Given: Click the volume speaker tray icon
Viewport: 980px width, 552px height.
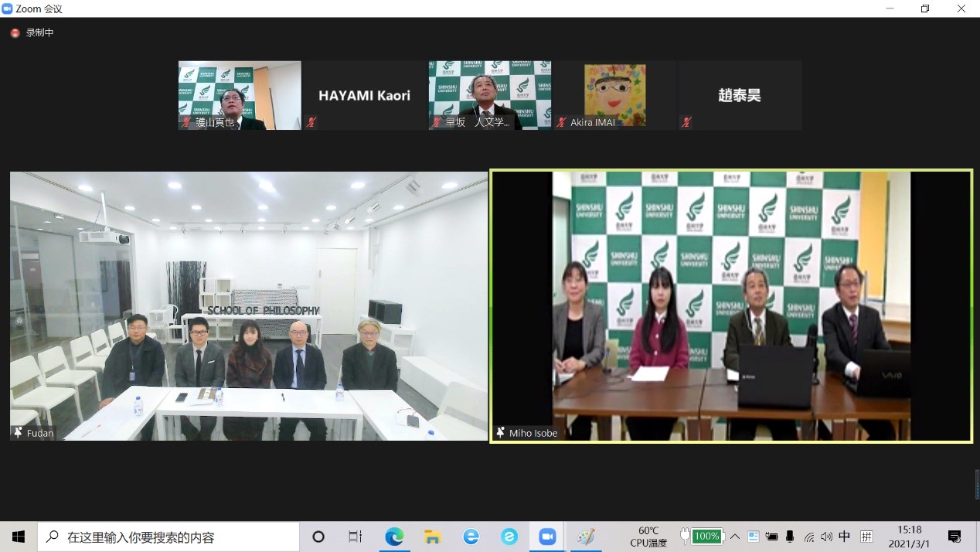Looking at the screenshot, I should [x=826, y=537].
